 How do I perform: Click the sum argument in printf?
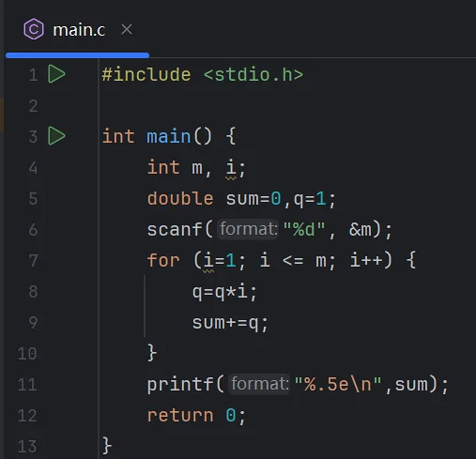(411, 385)
